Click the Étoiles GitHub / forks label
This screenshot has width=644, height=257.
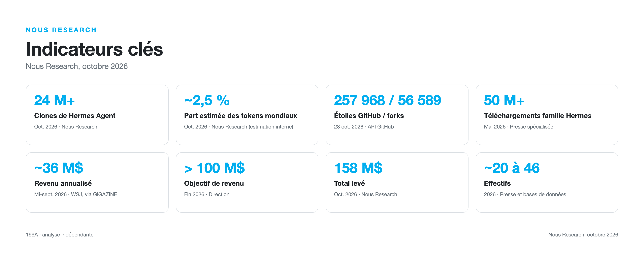(369, 116)
